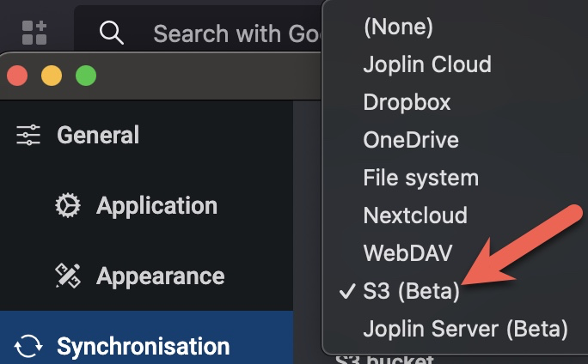
Task: Click the Application gear icon
Action: tap(68, 206)
